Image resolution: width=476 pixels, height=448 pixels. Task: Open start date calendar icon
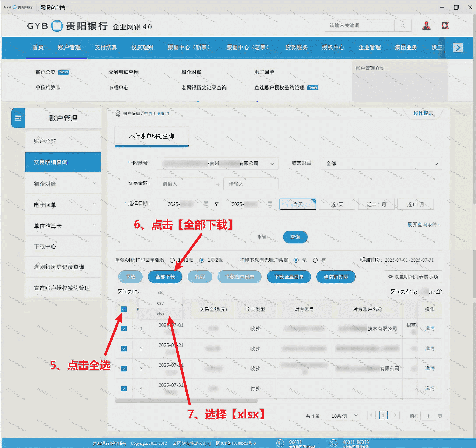206,204
